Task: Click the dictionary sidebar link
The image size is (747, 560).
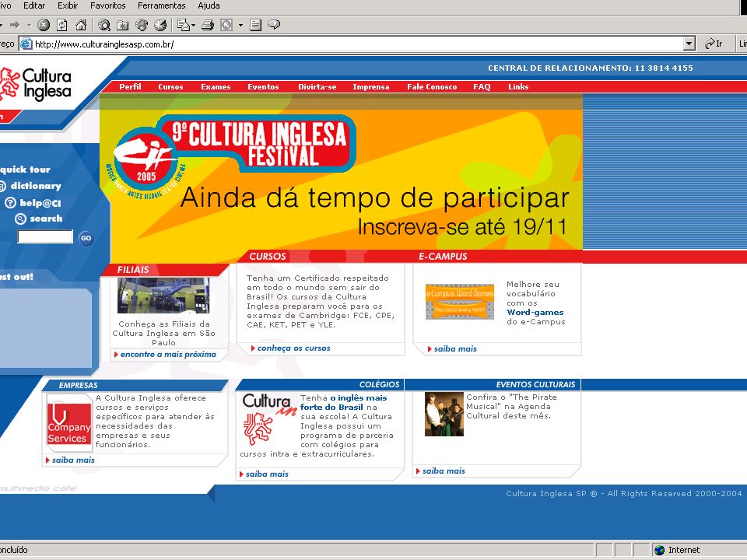Action: point(36,186)
